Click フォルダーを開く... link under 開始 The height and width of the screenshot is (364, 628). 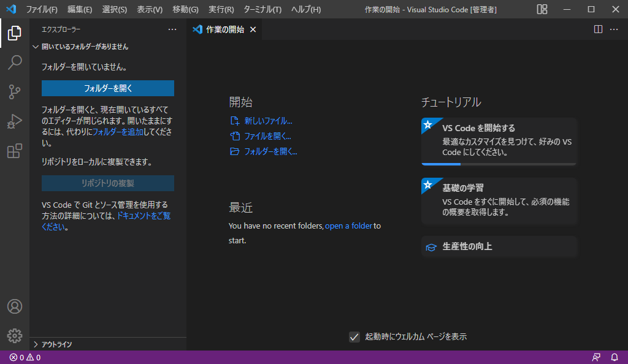click(x=264, y=151)
